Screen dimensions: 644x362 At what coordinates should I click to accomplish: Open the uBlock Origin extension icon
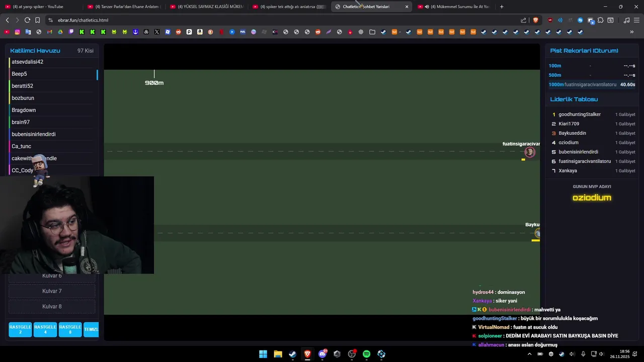point(549,20)
